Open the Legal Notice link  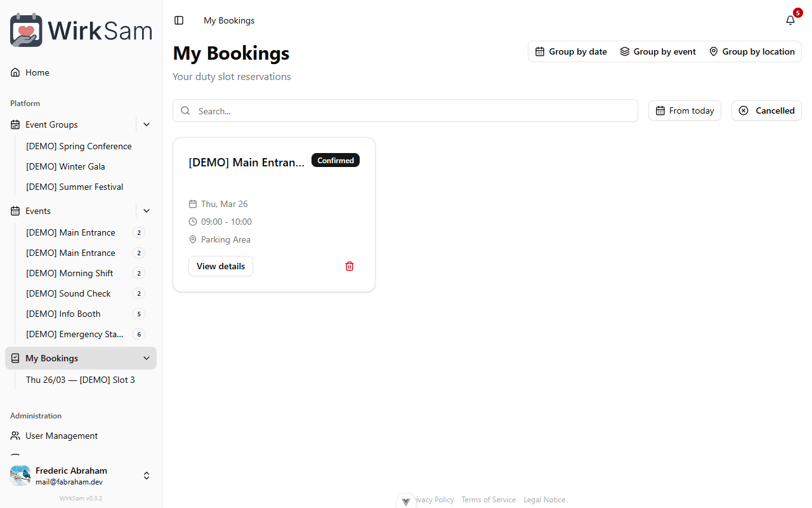(x=544, y=500)
